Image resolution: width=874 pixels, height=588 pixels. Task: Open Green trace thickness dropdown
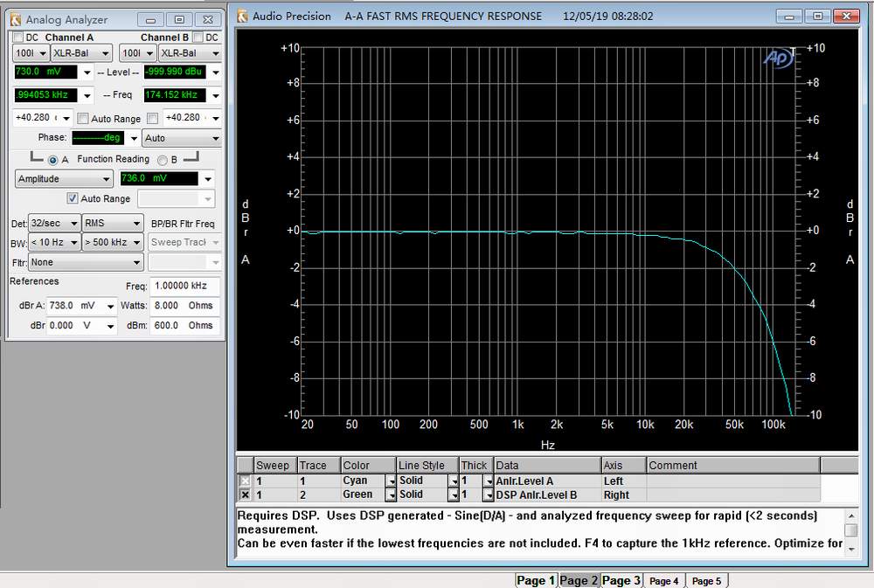(489, 495)
